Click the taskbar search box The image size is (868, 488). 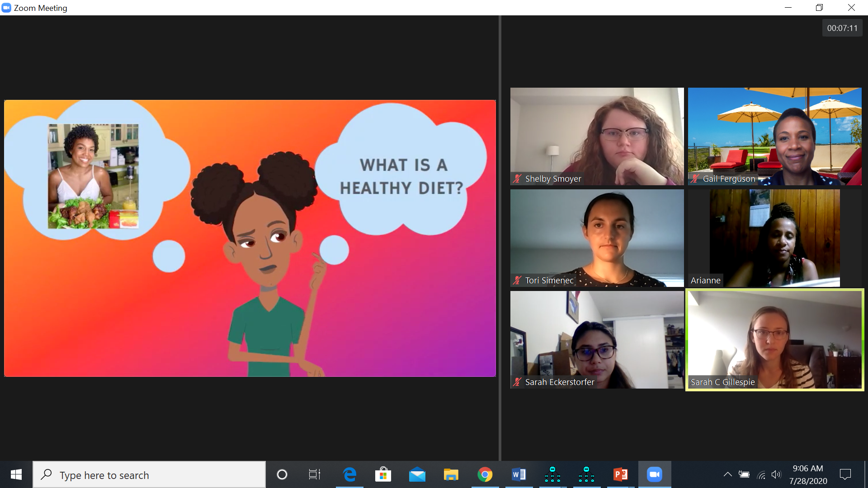pos(149,474)
